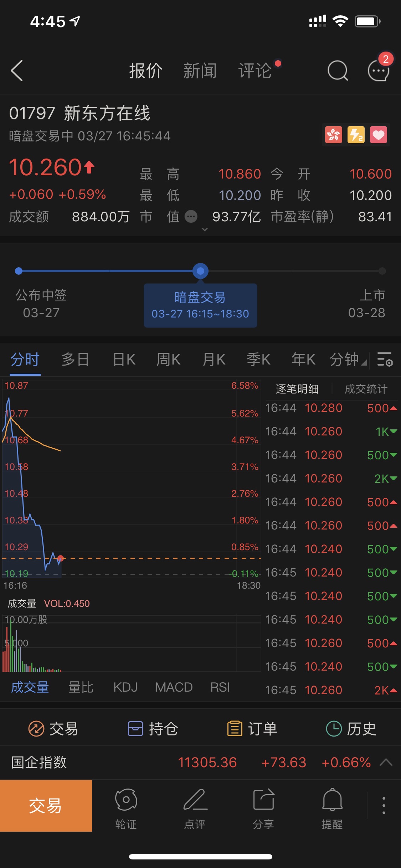Tap the status bar location arrow icon
The width and height of the screenshot is (401, 868).
click(75, 21)
